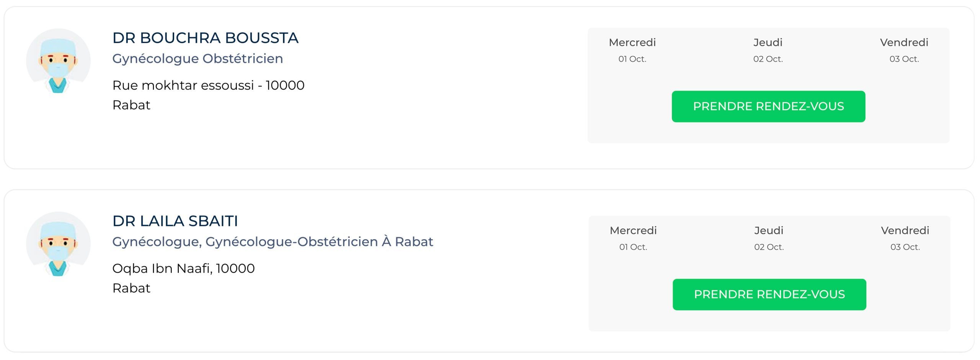
Task: Pick Vendredi 03 Oct. for Dr Boussta
Action: point(904,50)
